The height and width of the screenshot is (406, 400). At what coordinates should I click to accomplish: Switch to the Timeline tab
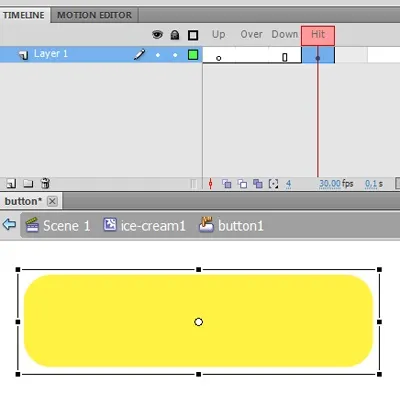[24, 15]
